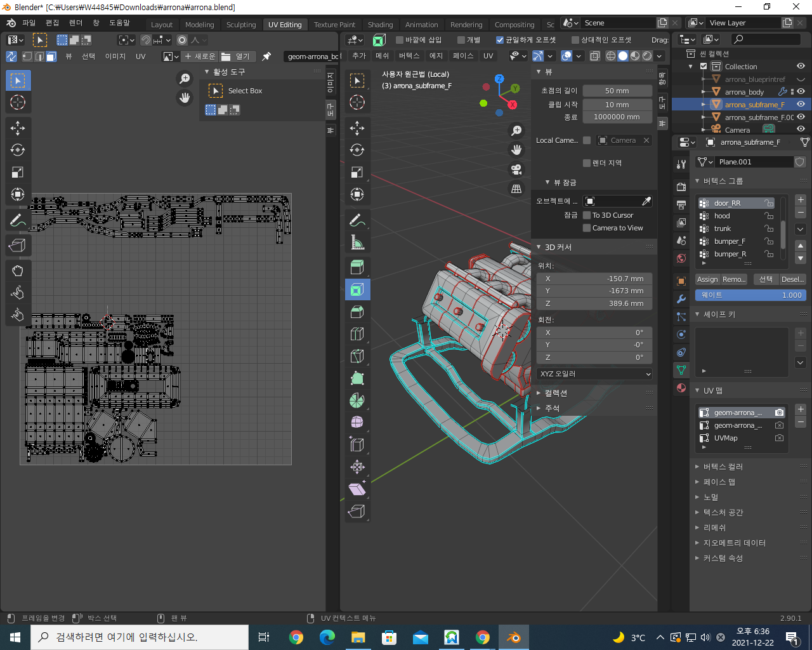Click the 열기 image button

[x=236, y=56]
